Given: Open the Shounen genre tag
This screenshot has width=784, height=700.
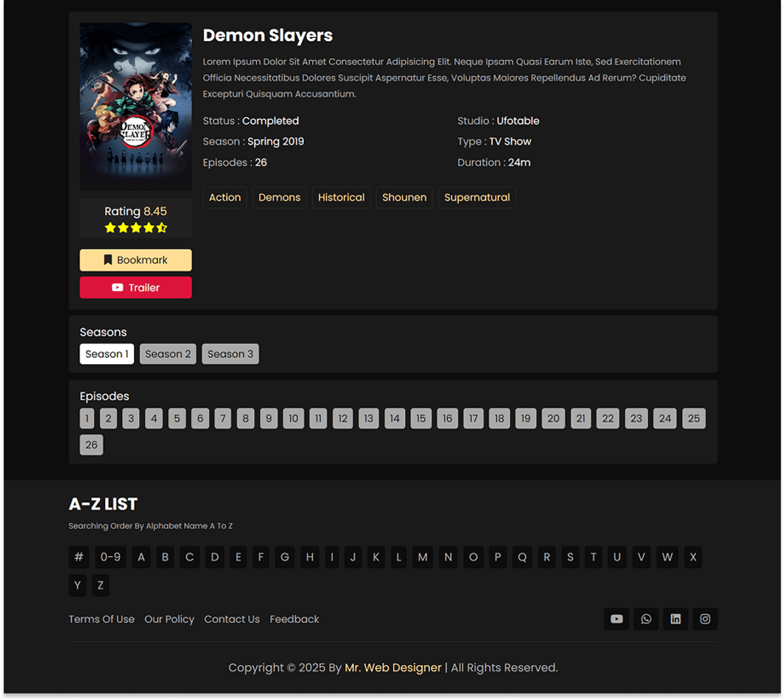Looking at the screenshot, I should click(x=404, y=197).
